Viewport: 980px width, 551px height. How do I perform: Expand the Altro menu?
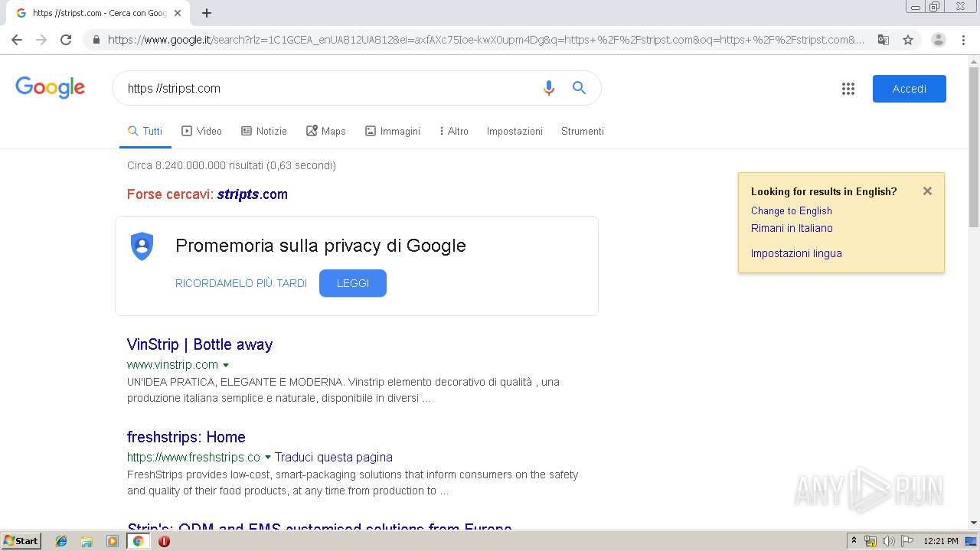coord(454,131)
